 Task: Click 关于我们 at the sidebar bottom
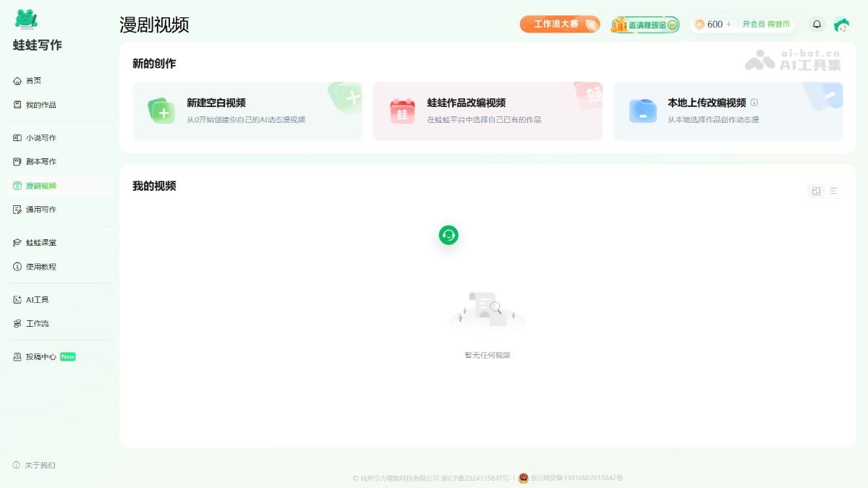[34, 466]
